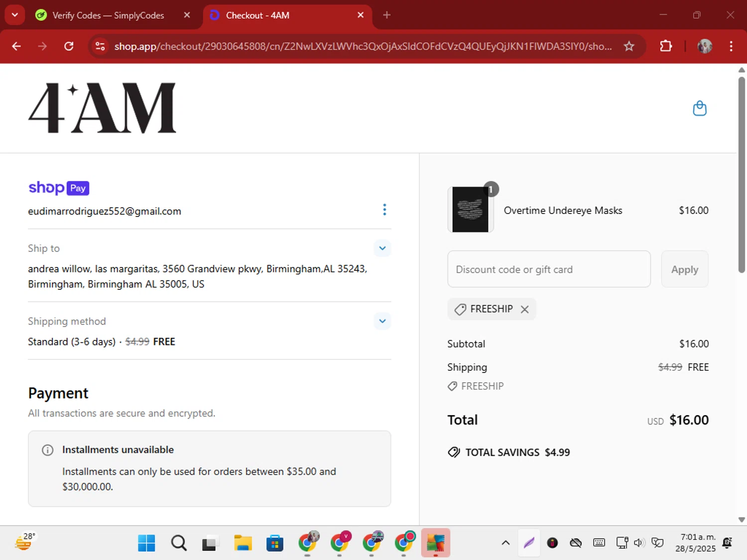This screenshot has height=560, width=747.
Task: Open the shopping bag cart icon
Action: tap(700, 108)
